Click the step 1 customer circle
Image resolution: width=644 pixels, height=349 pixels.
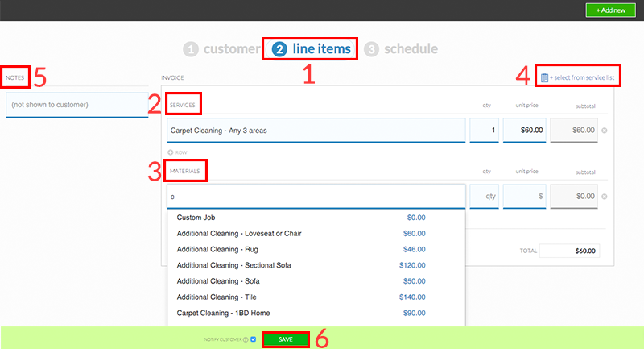(x=191, y=49)
